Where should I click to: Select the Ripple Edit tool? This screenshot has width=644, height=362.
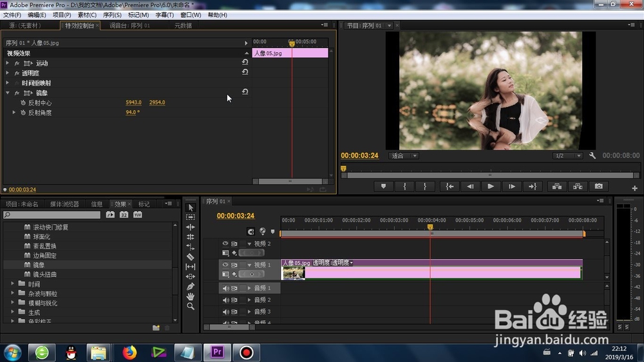191,227
